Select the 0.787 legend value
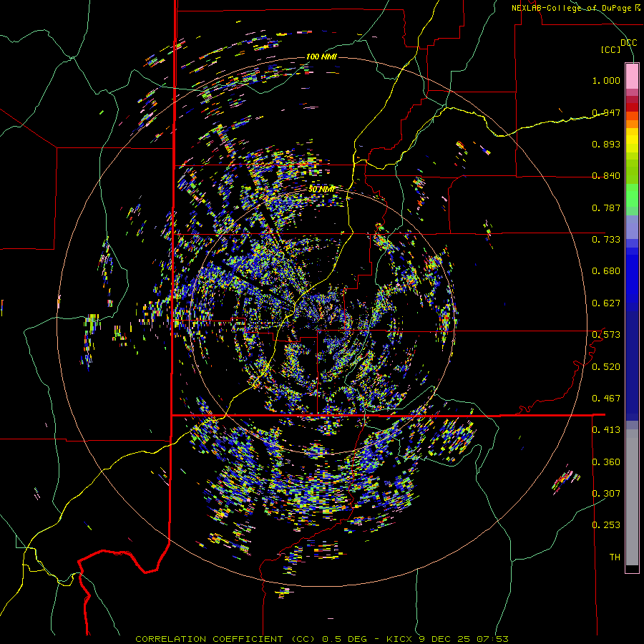 tap(606, 208)
